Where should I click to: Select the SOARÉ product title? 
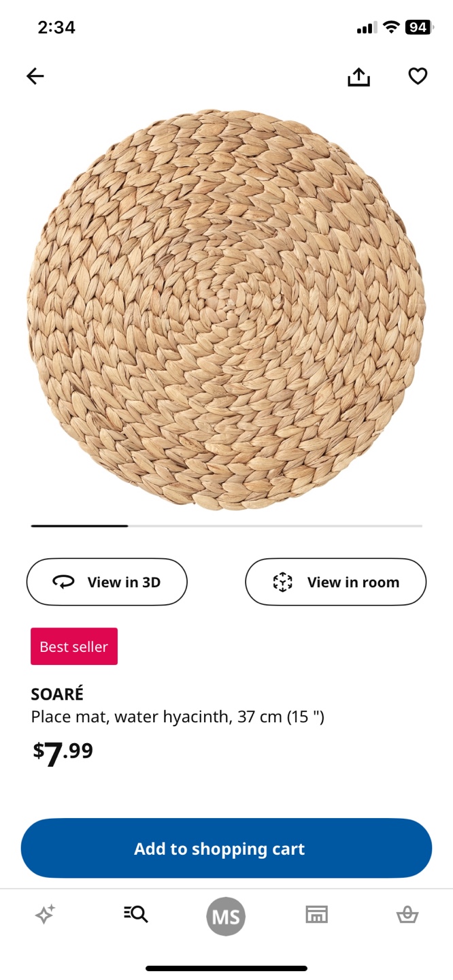[57, 694]
